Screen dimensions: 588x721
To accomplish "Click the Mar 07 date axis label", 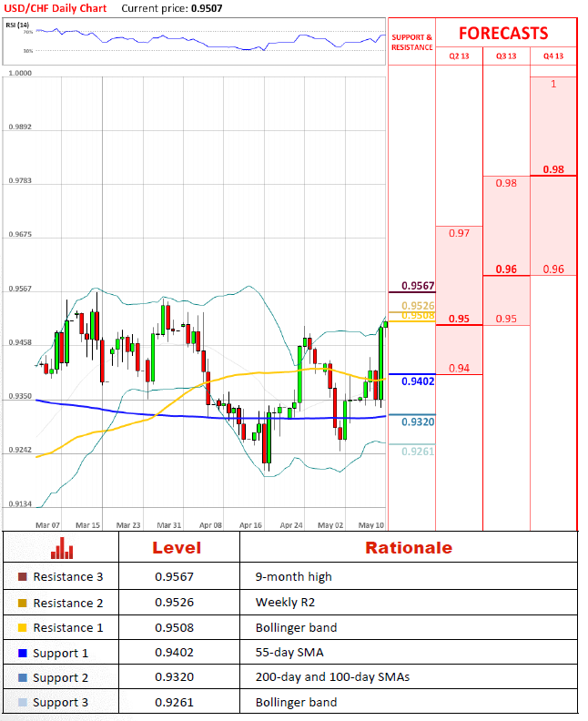I will click(x=47, y=525).
